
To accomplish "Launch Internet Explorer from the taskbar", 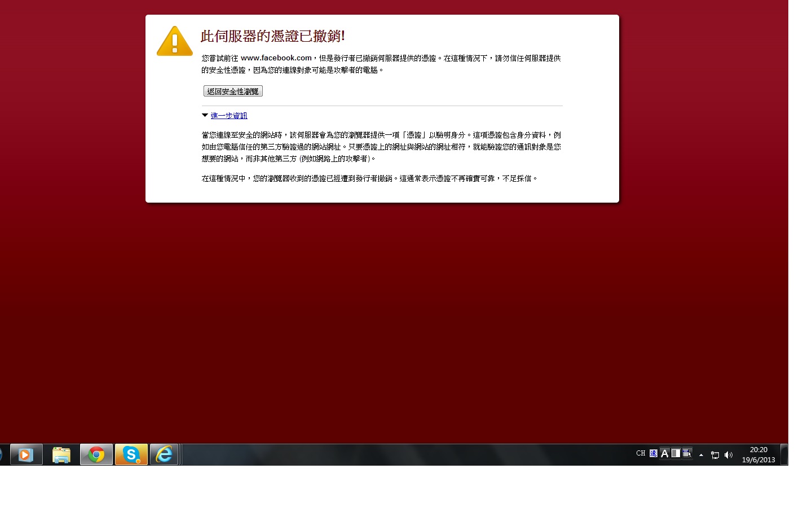I will (164, 454).
